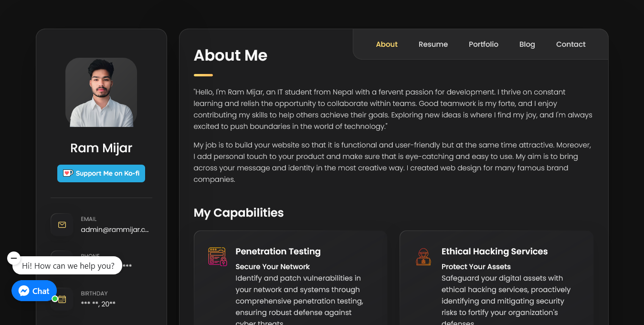Select the Ethical Hacking Services heading

pyautogui.click(x=495, y=252)
